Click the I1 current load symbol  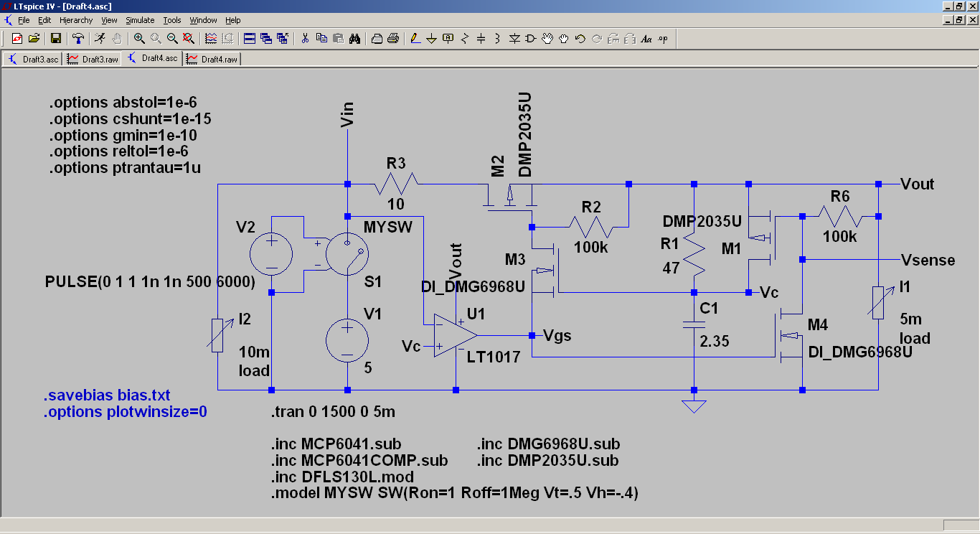878,302
